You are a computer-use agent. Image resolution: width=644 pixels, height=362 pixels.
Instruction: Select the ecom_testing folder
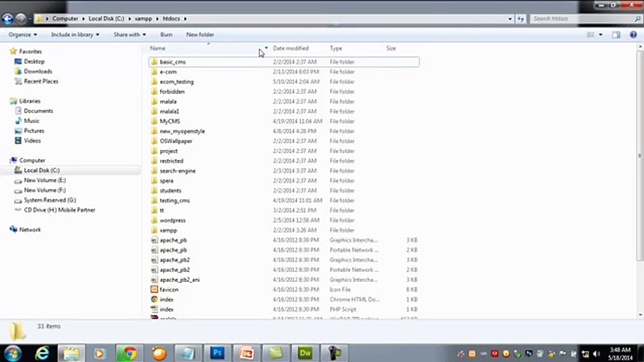click(x=177, y=81)
